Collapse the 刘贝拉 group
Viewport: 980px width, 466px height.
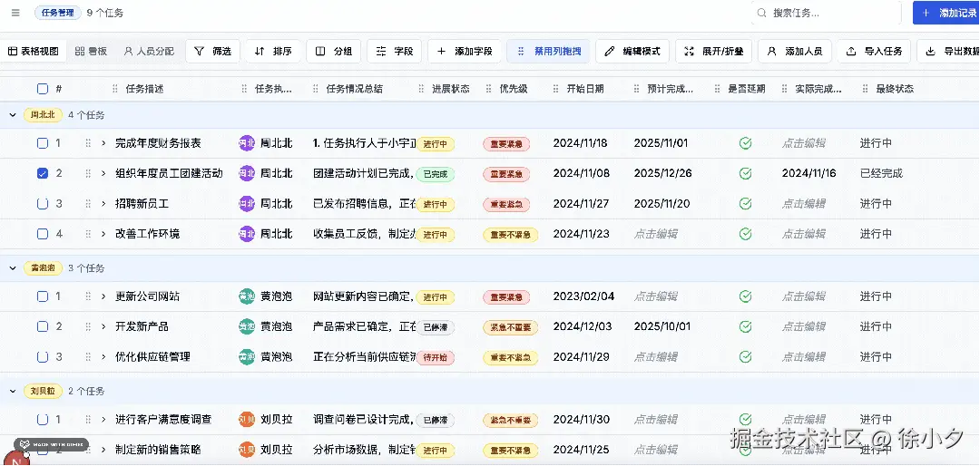[13, 391]
